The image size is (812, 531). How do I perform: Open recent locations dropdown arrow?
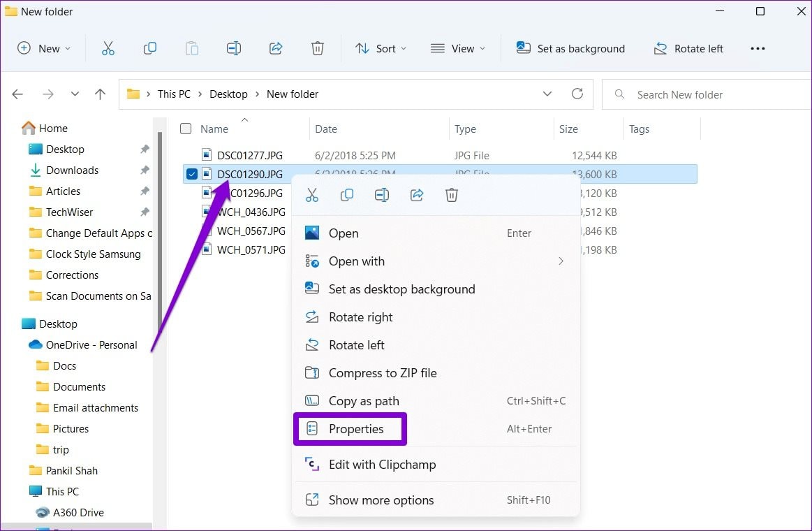75,94
